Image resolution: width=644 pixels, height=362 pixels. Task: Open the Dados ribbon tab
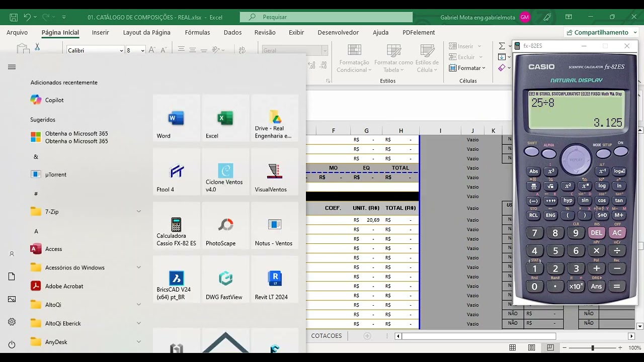(x=232, y=32)
